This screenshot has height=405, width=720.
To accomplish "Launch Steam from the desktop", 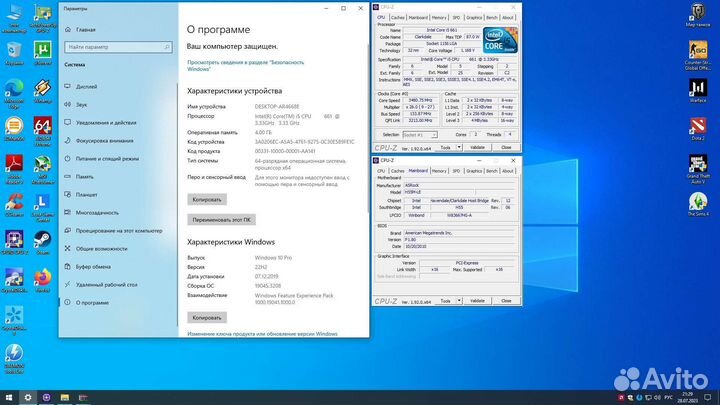I will (43, 242).
